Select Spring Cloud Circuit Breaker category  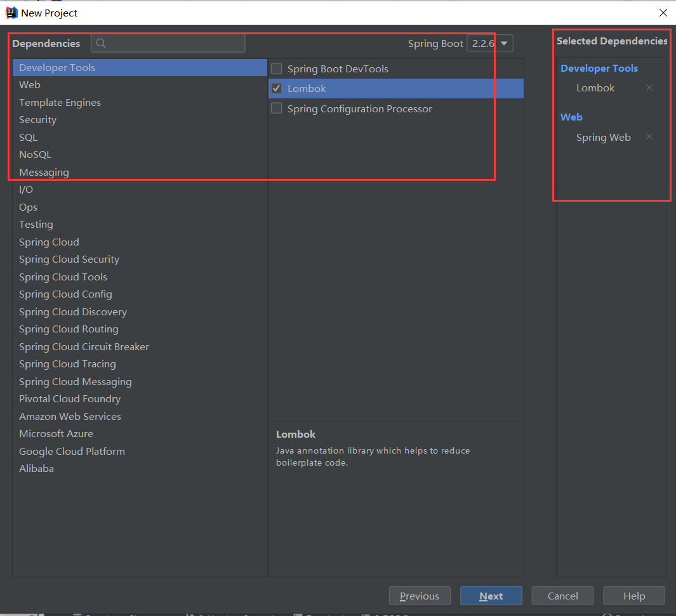pos(140,347)
